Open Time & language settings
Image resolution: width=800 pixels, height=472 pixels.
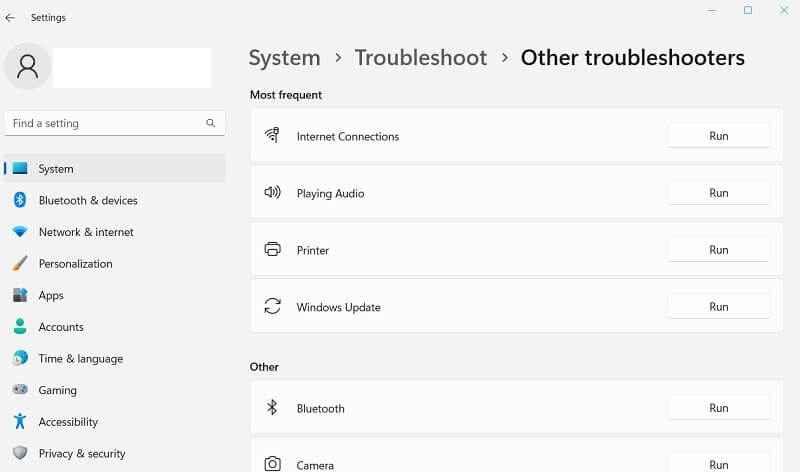point(115,358)
